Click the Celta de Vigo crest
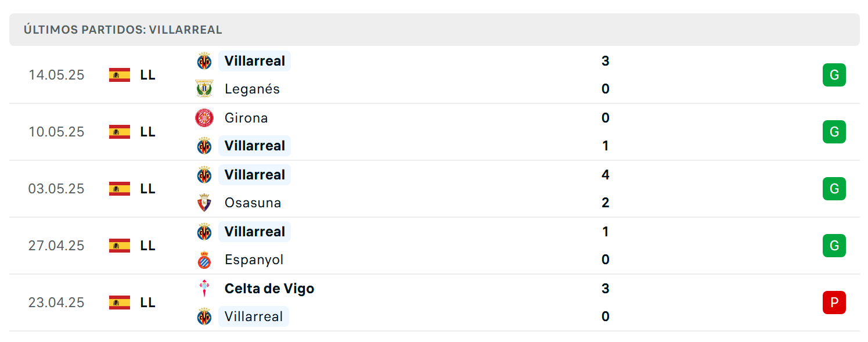Screen dimensions: 868x342 tap(204, 289)
